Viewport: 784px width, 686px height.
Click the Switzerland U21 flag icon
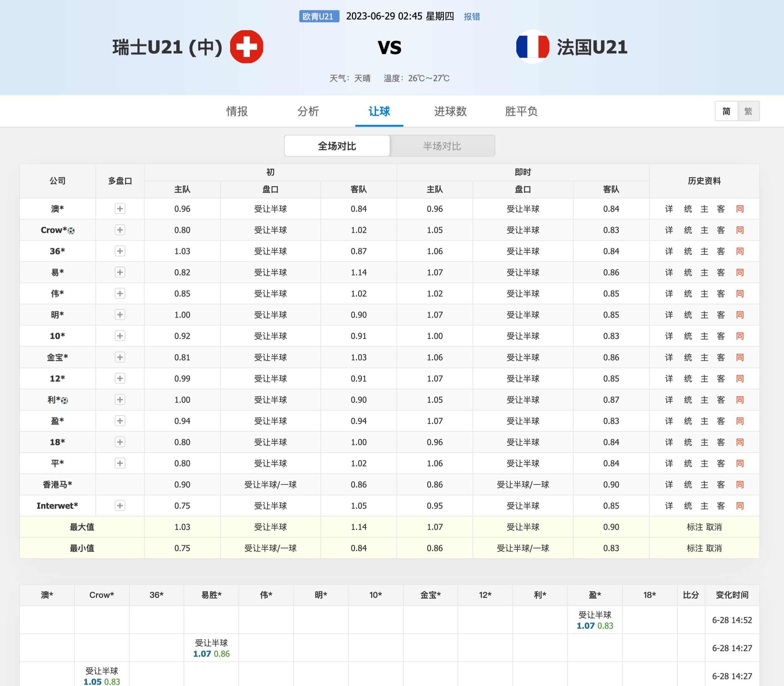click(x=247, y=47)
